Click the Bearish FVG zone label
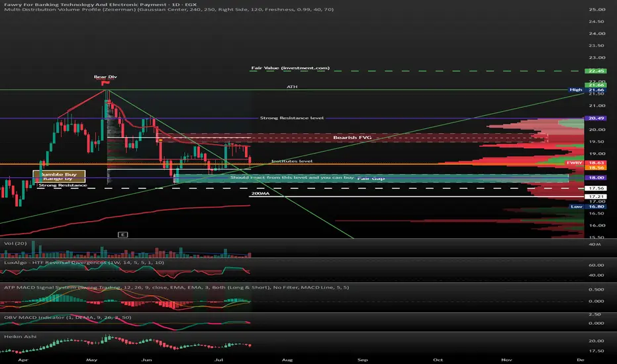 click(352, 138)
